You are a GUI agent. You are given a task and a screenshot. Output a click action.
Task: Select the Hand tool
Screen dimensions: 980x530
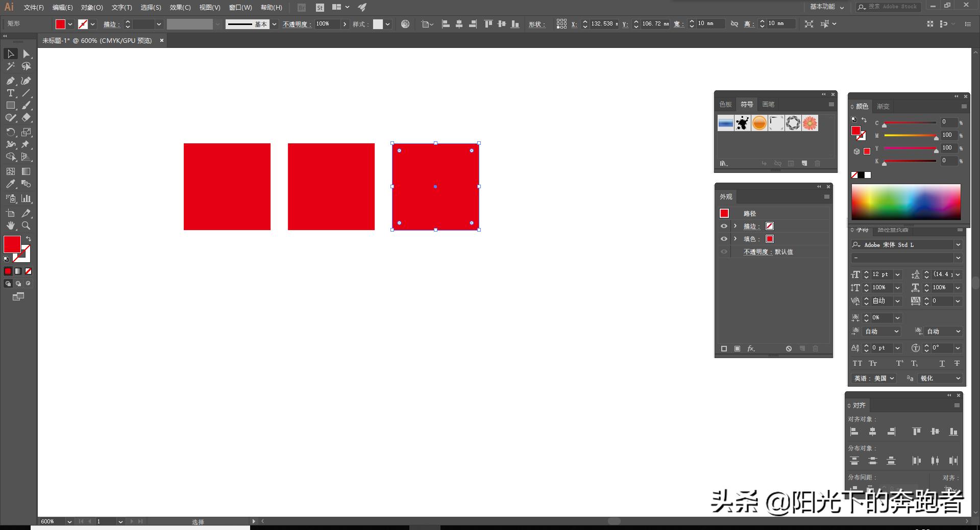10,225
